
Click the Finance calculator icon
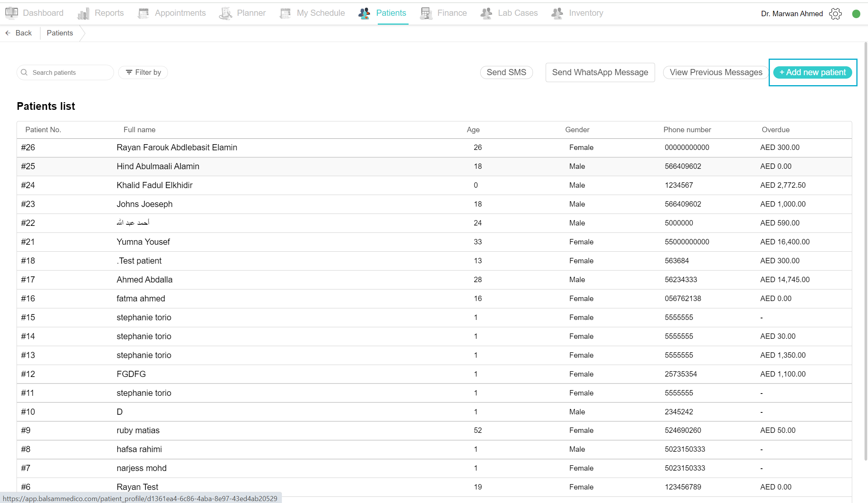coord(426,13)
